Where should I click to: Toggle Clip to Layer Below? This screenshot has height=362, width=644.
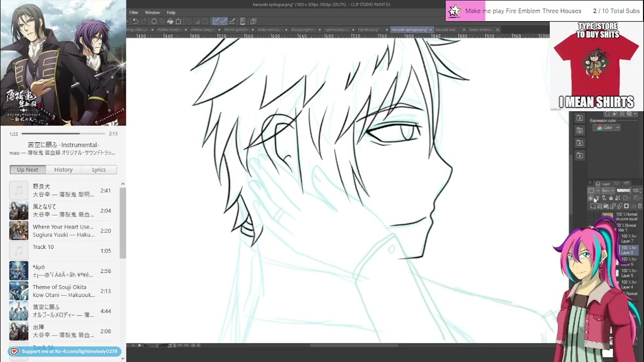coord(592,199)
